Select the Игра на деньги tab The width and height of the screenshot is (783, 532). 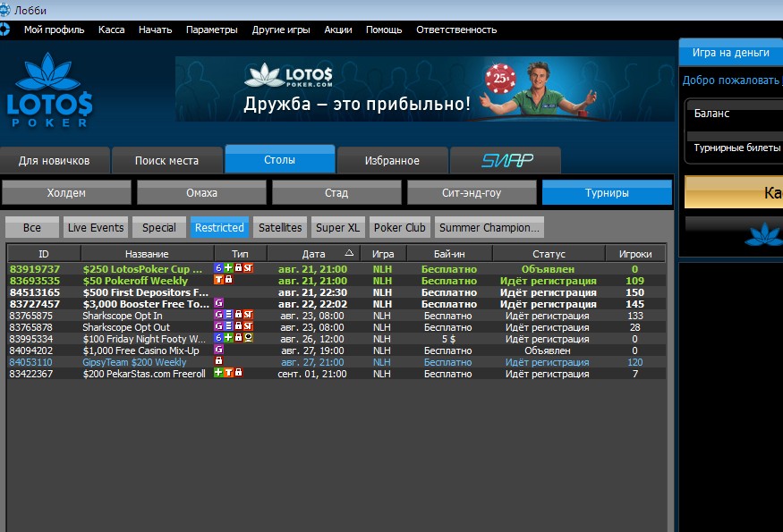click(x=730, y=53)
